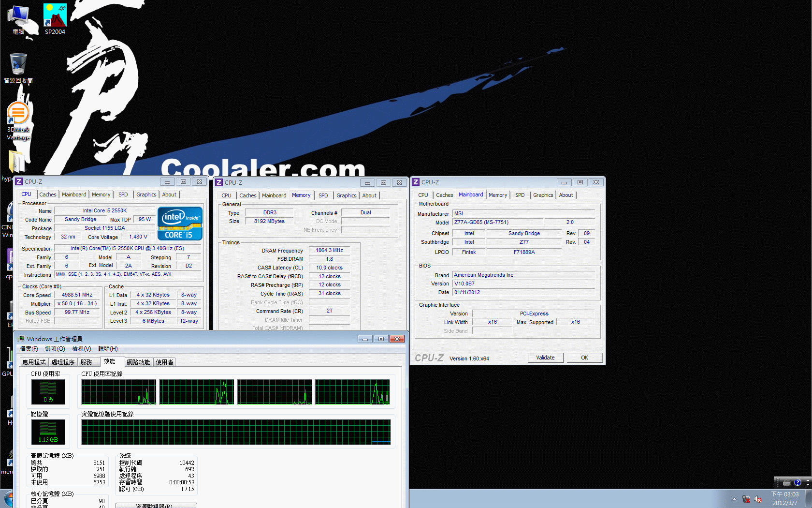Select About tab in right CPU-Z window
The image size is (812, 508).
click(566, 195)
